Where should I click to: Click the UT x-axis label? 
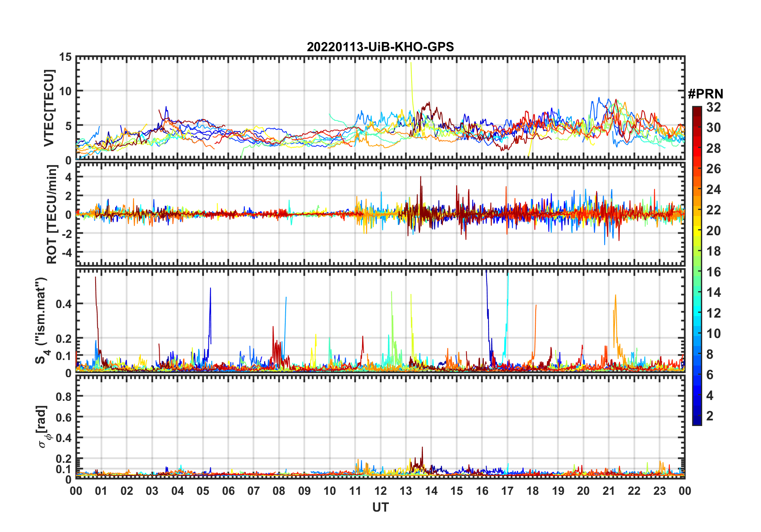380,507
